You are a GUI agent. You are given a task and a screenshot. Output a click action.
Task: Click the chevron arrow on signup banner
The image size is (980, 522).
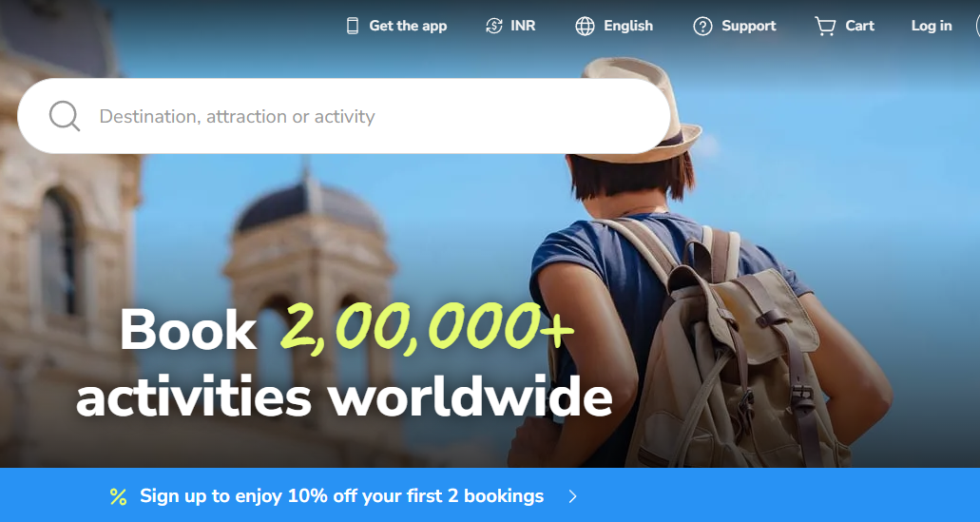coord(573,496)
